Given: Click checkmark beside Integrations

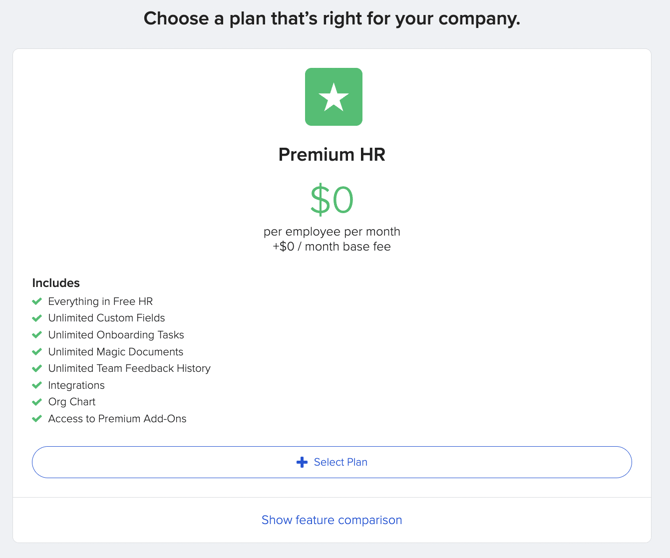Looking at the screenshot, I should tap(37, 385).
